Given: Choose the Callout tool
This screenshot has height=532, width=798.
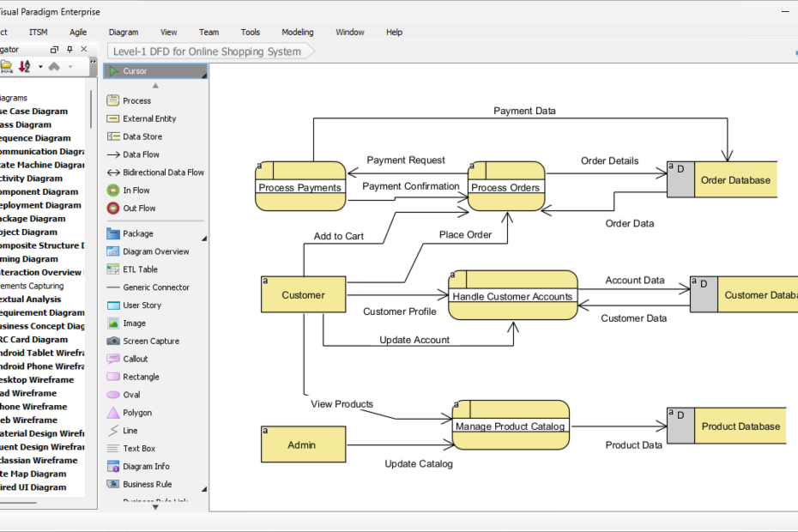Looking at the screenshot, I should [x=137, y=359].
